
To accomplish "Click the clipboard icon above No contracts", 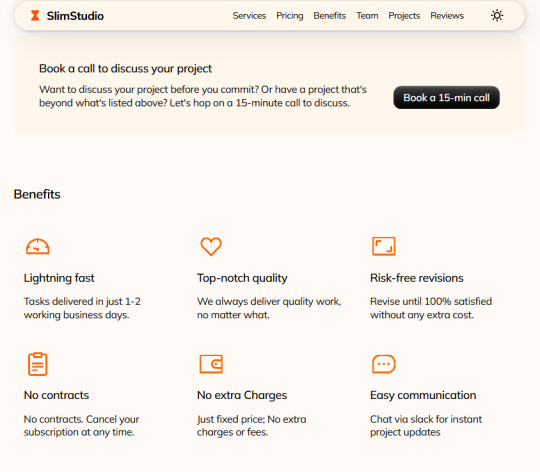I will point(38,364).
